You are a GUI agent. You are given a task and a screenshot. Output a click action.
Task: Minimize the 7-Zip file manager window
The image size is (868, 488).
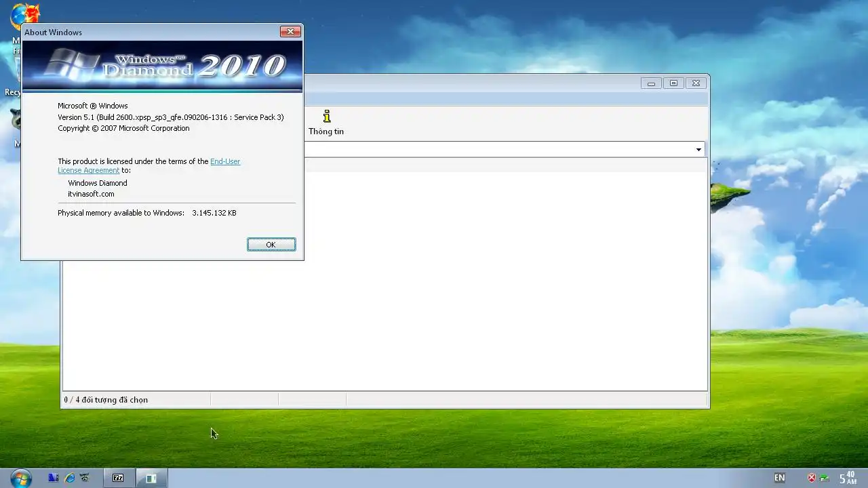pyautogui.click(x=651, y=83)
